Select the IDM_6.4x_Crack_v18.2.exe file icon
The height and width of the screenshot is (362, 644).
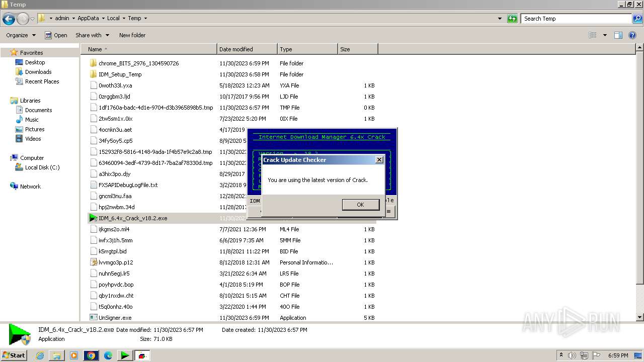tap(93, 218)
